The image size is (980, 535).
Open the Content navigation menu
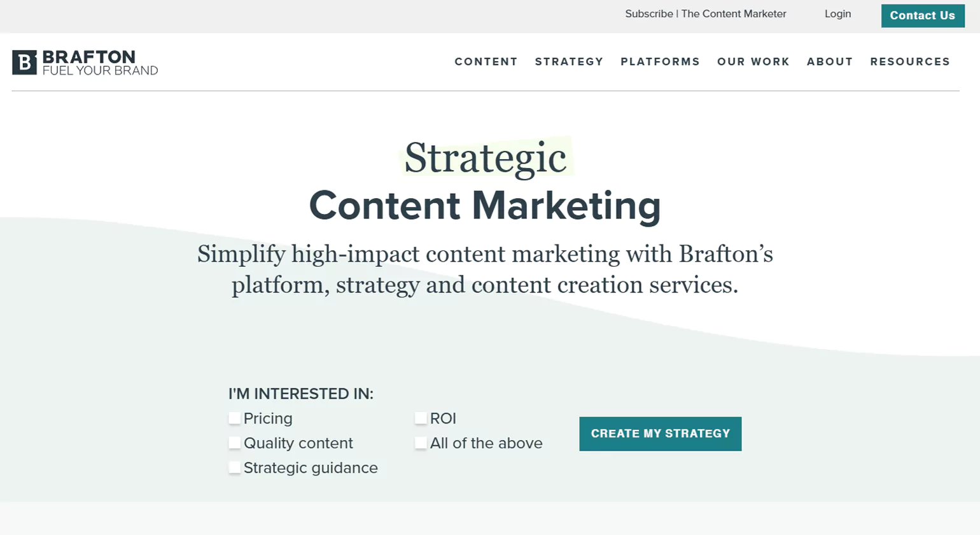point(486,62)
